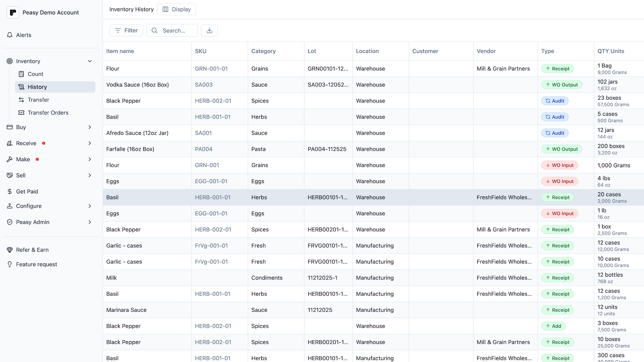Image resolution: width=644 pixels, height=362 pixels.
Task: Select the Get Paid dollar icon
Action: point(10,191)
